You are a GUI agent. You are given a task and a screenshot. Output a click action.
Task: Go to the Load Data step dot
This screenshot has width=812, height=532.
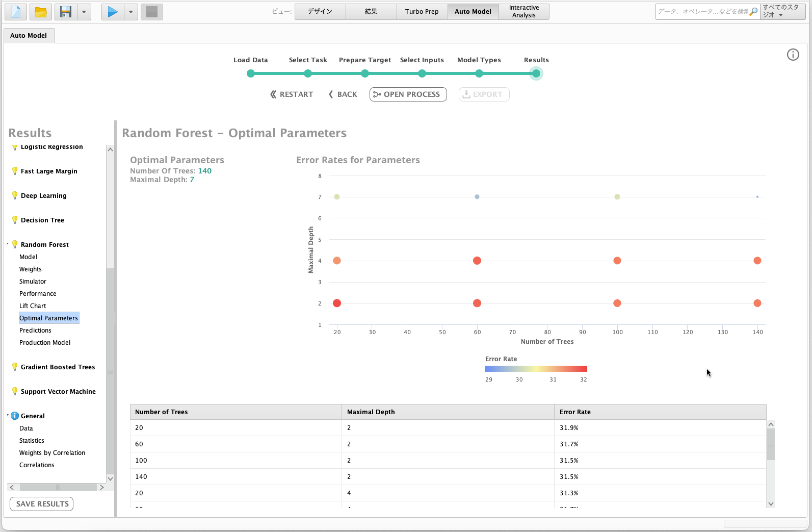click(251, 73)
